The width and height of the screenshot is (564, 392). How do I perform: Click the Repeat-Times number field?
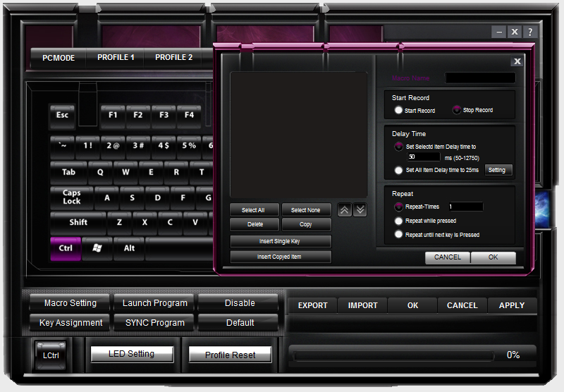tap(465, 207)
